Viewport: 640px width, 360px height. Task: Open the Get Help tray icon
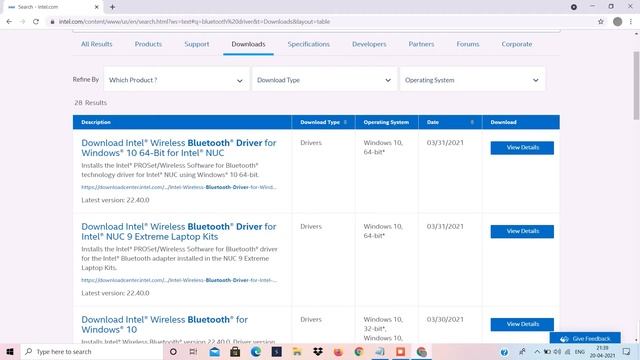point(504,352)
